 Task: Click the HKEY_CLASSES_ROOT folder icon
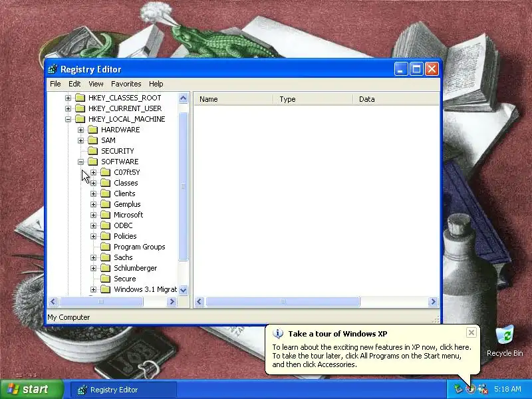pyautogui.click(x=80, y=98)
